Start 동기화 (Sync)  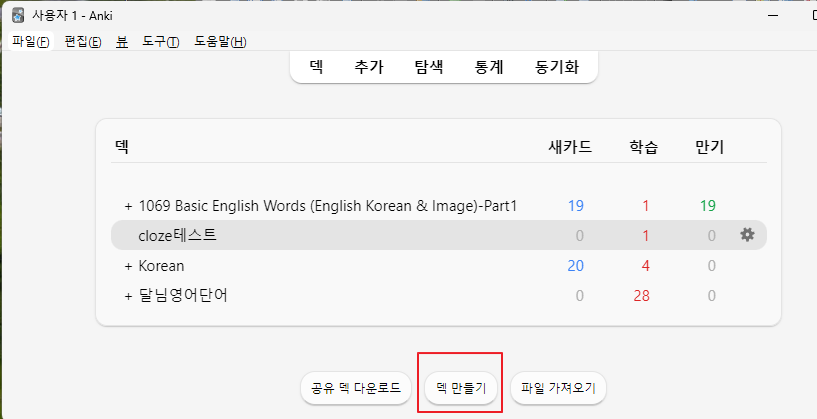click(x=557, y=67)
